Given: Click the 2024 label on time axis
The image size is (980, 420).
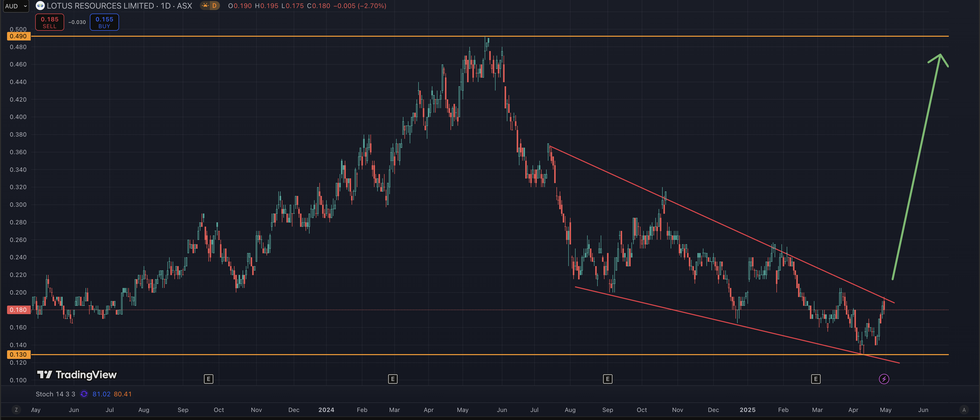Looking at the screenshot, I should 326,410.
